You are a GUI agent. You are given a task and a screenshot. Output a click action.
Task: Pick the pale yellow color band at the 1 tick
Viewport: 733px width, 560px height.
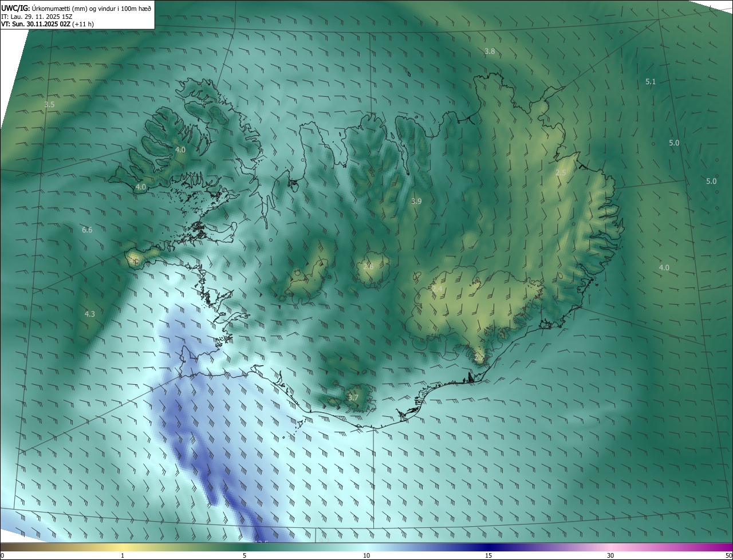coord(123,547)
